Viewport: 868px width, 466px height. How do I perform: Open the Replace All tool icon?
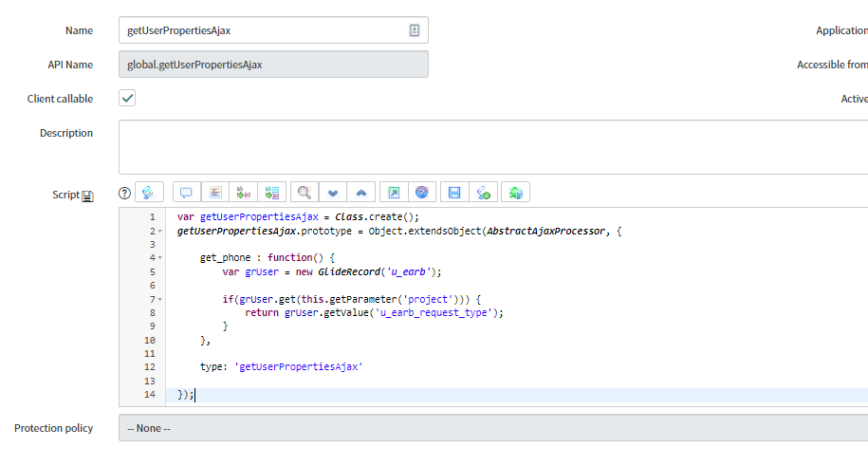tap(272, 193)
